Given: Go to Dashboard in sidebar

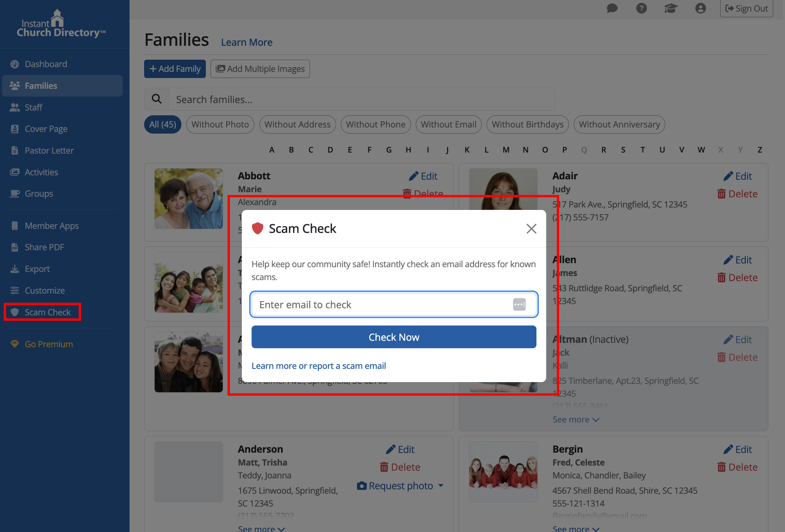Looking at the screenshot, I should point(46,64).
